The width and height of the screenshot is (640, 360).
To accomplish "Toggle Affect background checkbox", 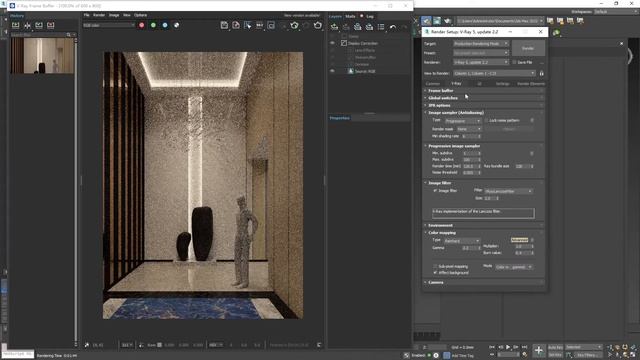I will (x=435, y=272).
